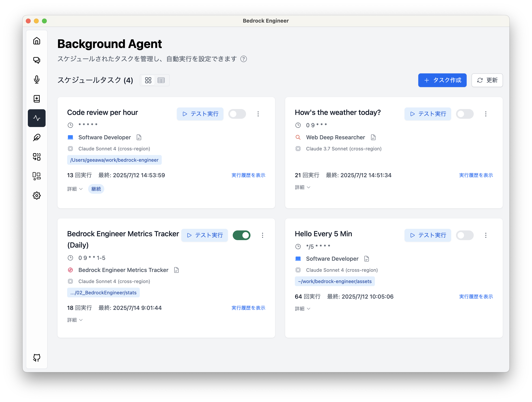Enable the Hello Every 5 Min toggle
Viewport: 532px width, 402px height.
(464, 235)
